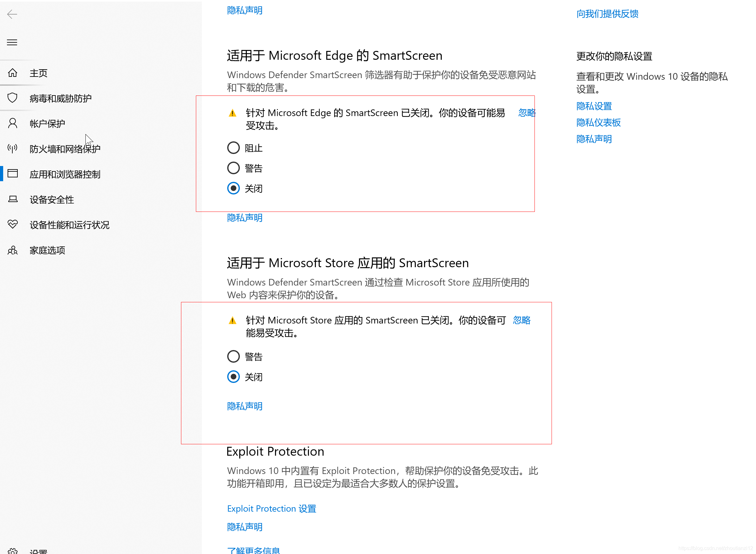The image size is (756, 554).
Task: Click the shield icon for 病毒和威胁防护
Action: (x=12, y=98)
